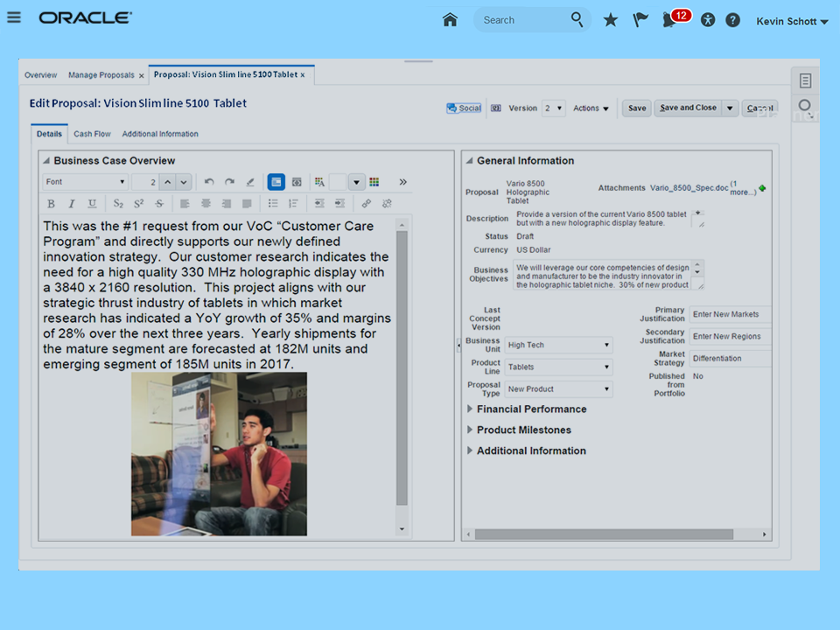This screenshot has height=630, width=840.
Task: Remove hyperlink with unlink icon
Action: [387, 204]
